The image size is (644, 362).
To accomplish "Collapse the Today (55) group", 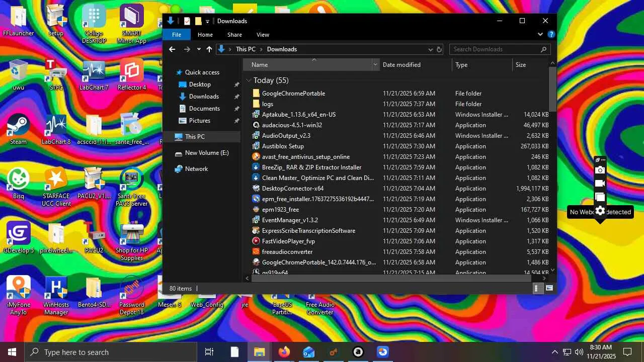I will tap(249, 80).
